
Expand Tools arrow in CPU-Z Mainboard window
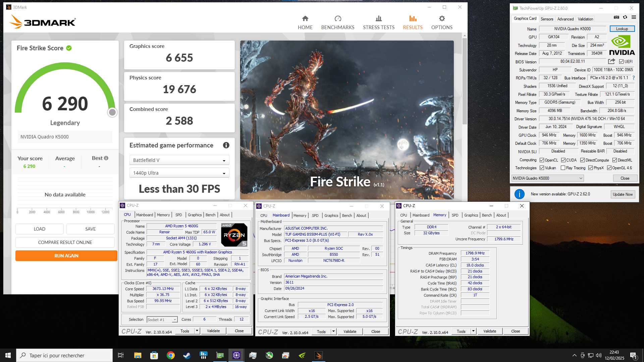[x=334, y=331]
